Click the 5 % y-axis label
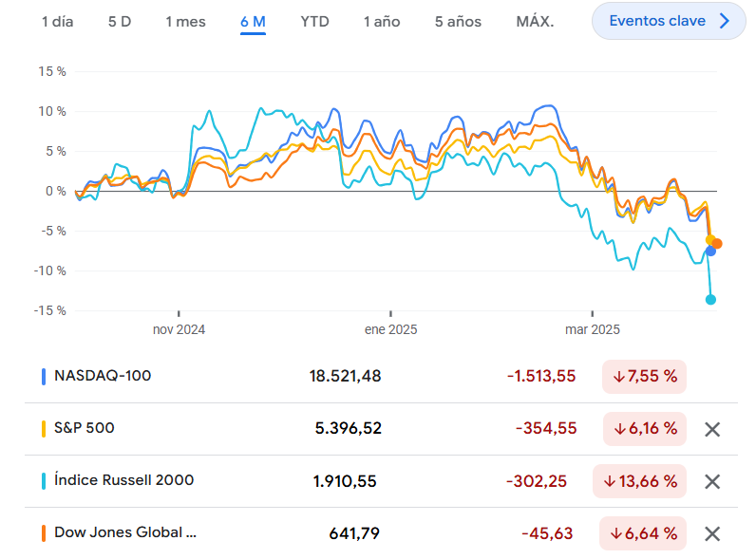This screenshot has height=559, width=756. pos(56,151)
